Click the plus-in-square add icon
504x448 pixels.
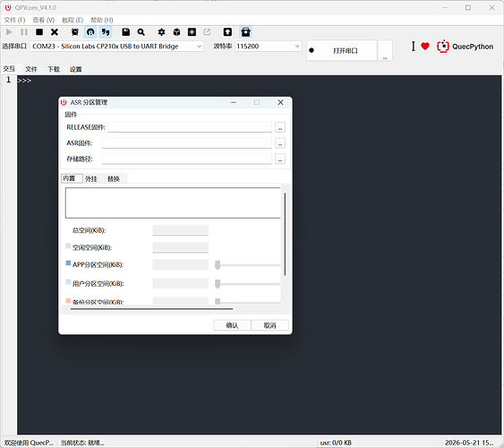(x=192, y=32)
